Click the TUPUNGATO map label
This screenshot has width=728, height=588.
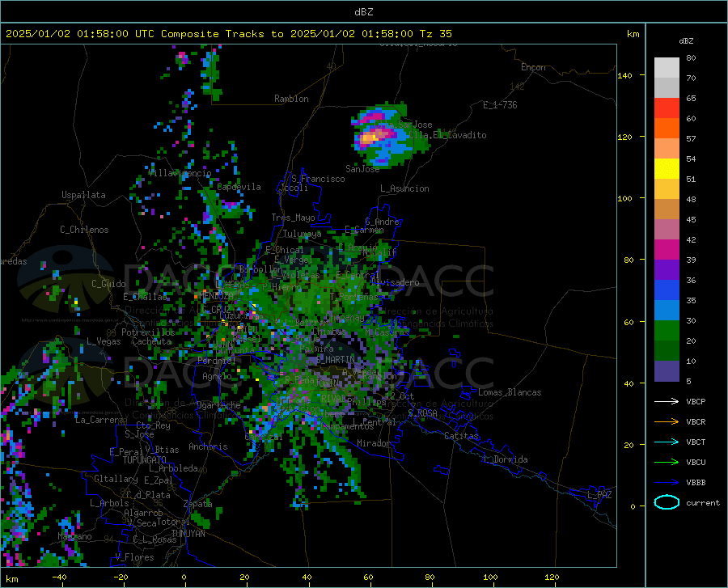[x=144, y=460]
